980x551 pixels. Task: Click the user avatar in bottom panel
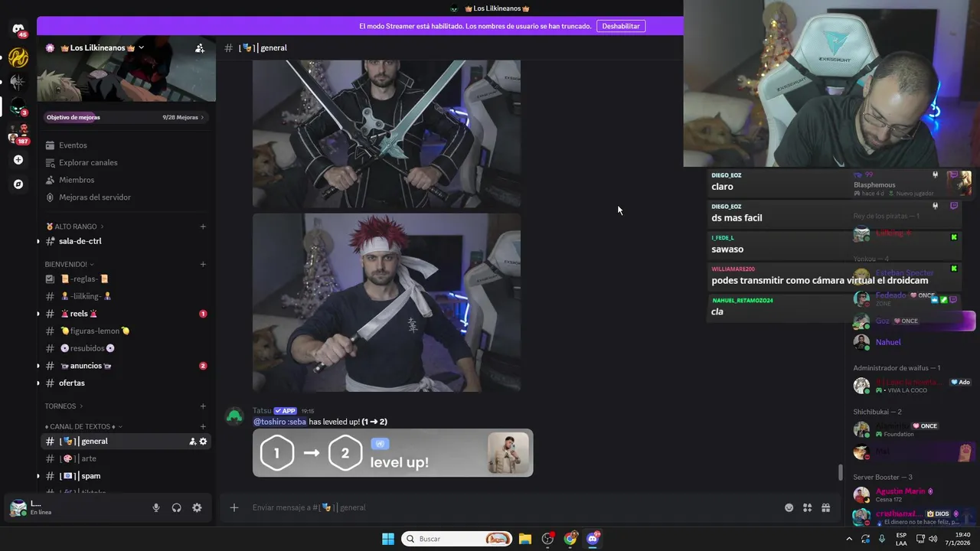[x=18, y=508]
